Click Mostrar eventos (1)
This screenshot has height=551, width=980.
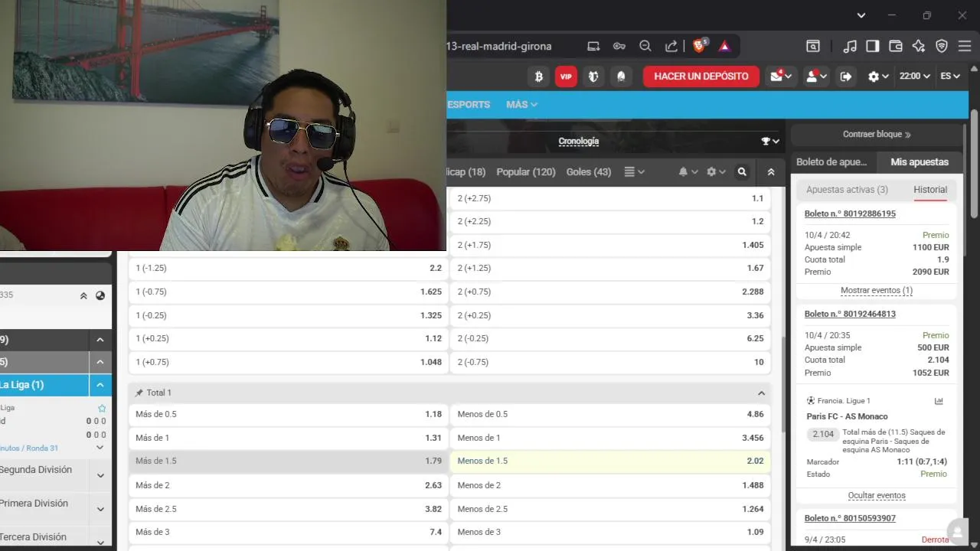[877, 291]
